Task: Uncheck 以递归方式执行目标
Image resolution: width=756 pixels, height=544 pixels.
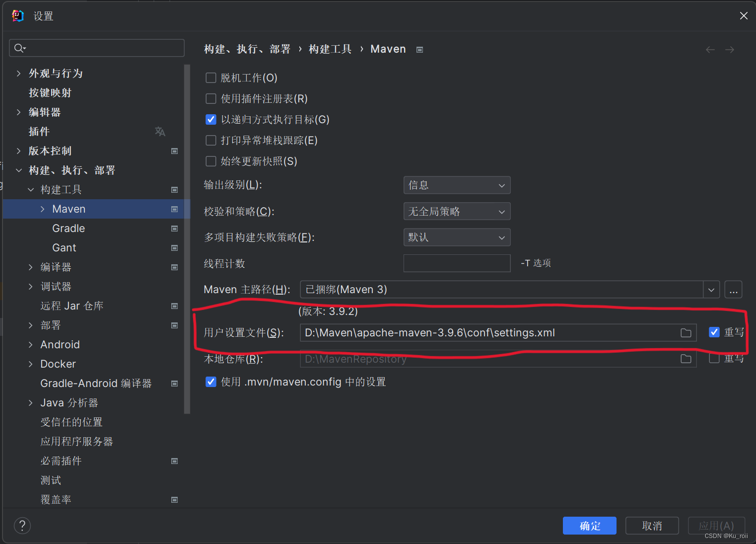Action: (210, 119)
